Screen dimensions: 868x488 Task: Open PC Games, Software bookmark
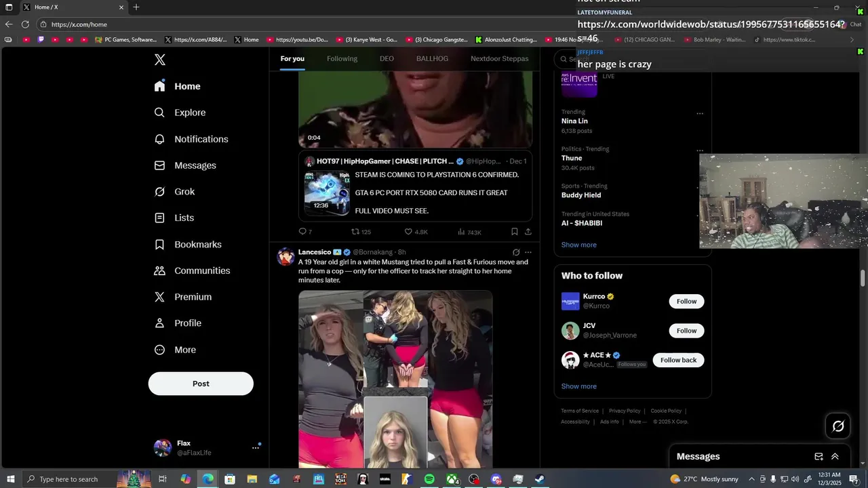tap(126, 40)
